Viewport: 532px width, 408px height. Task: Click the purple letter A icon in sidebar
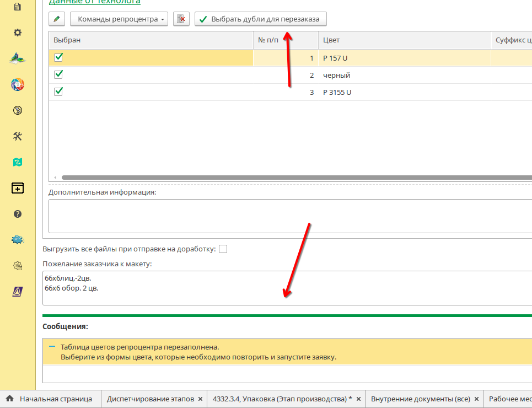[18, 291]
